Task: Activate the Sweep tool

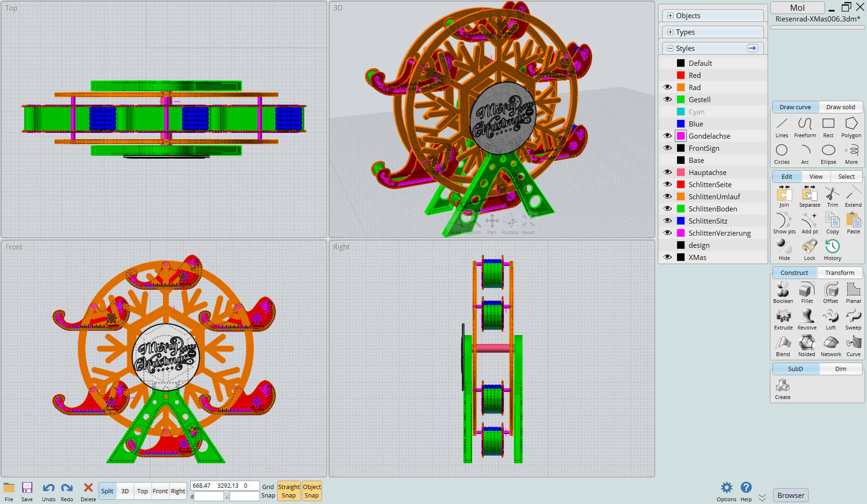Action: pos(853,320)
